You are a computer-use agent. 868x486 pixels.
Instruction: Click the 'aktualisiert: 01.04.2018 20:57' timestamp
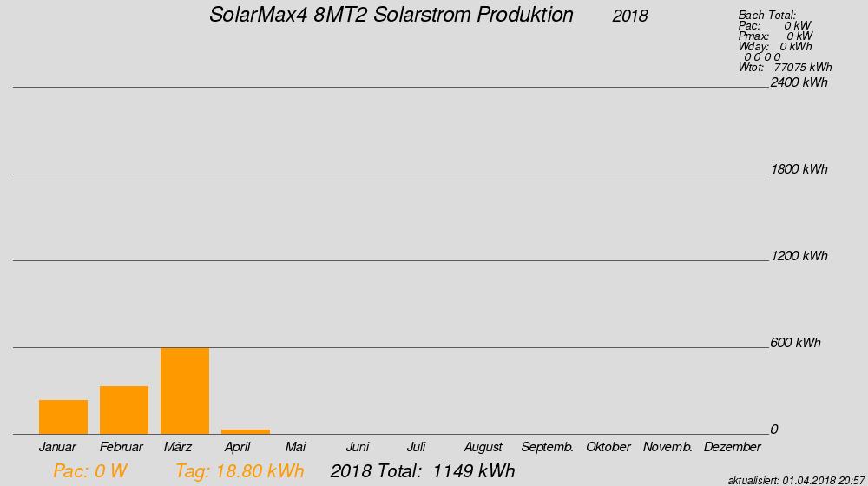pos(796,481)
